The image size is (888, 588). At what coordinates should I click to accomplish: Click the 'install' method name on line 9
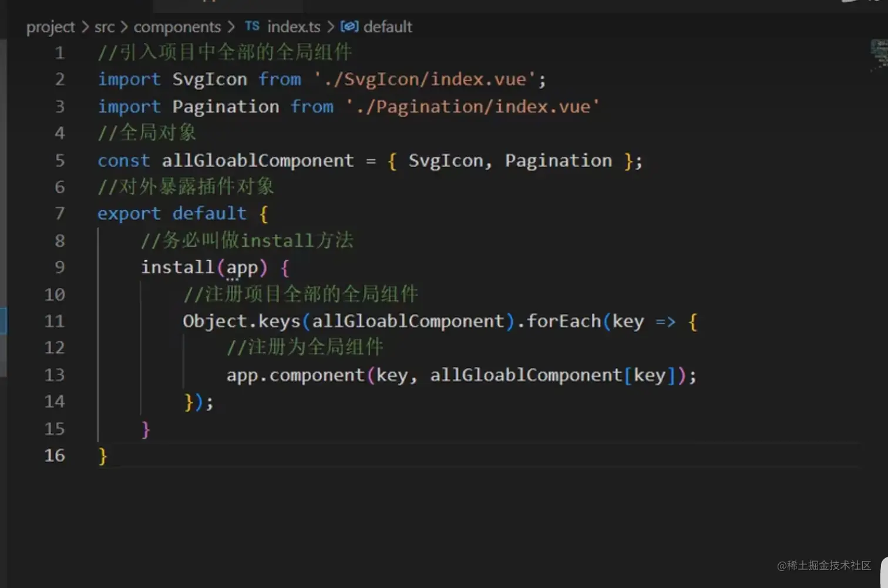178,267
